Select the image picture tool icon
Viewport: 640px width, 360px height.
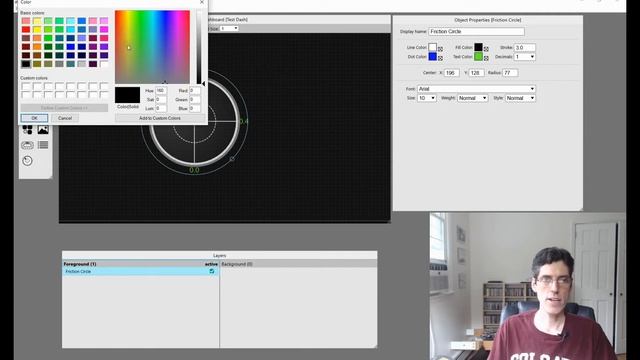[43, 130]
